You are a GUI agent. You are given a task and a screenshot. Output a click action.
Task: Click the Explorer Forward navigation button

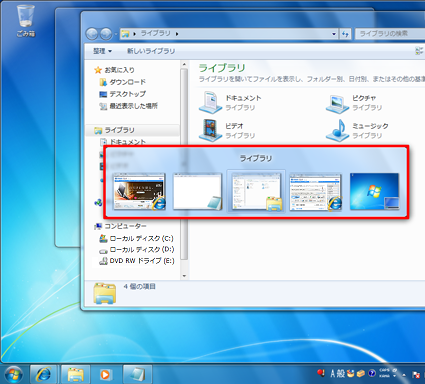coord(106,34)
